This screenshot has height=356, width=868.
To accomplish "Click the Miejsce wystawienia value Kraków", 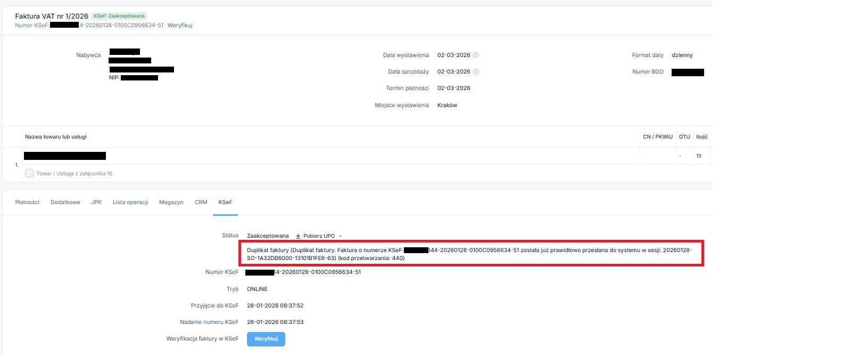I will (447, 106).
